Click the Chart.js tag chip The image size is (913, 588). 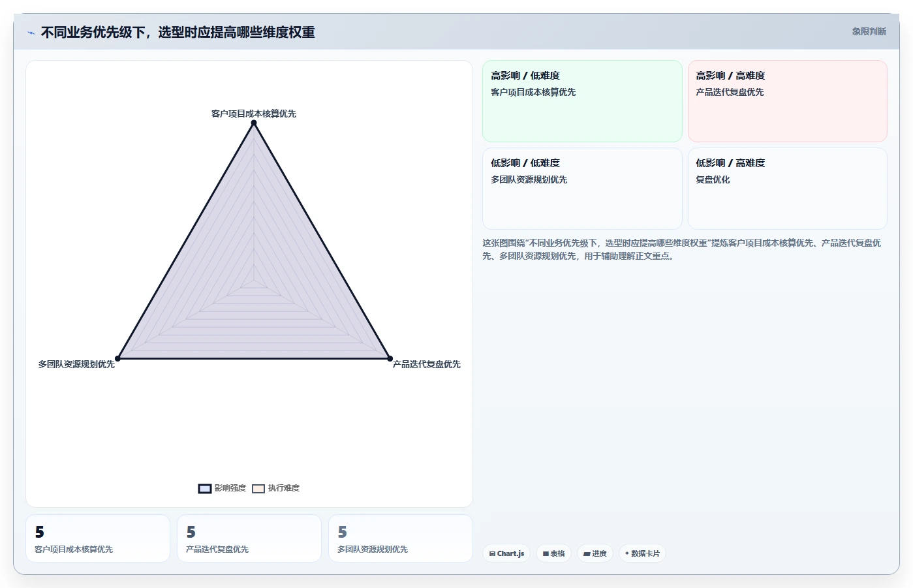tap(506, 553)
